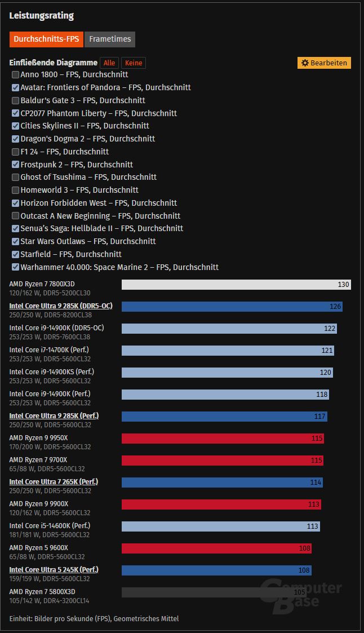This screenshot has width=364, height=633.
Task: Click the Intel Core i7-14700K (Perf.) label
Action: click(x=49, y=350)
